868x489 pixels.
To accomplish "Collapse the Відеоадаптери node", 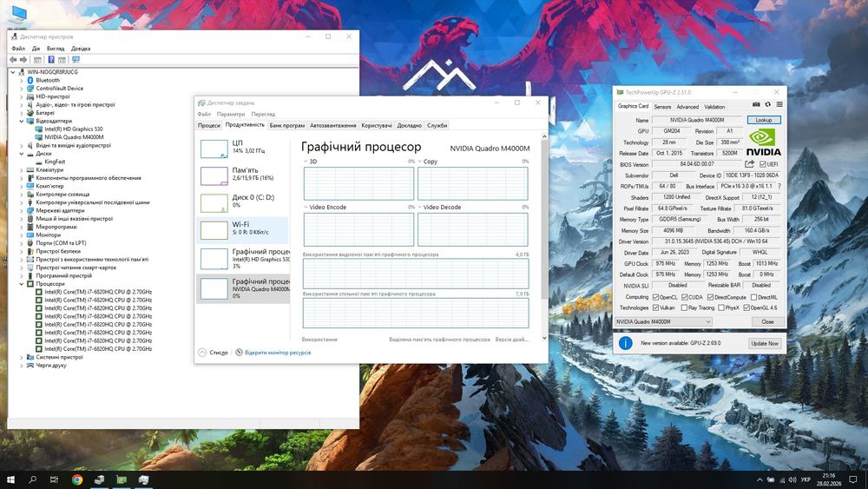I will (22, 121).
